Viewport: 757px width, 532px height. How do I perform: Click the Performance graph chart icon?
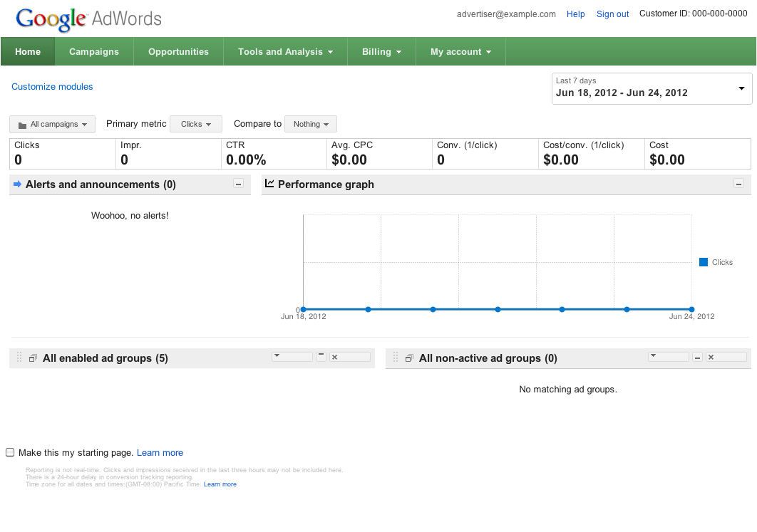tap(269, 184)
